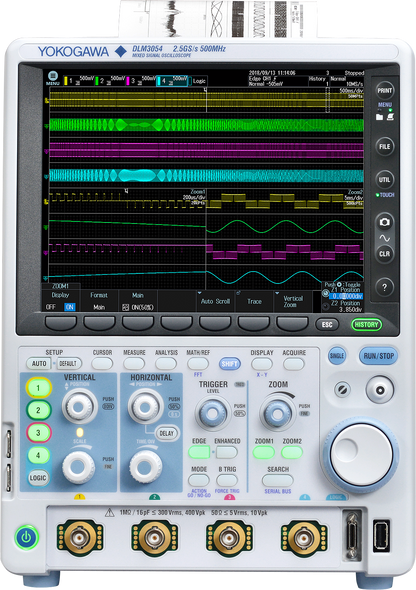
Task: Push the ESC key
Action: (327, 324)
